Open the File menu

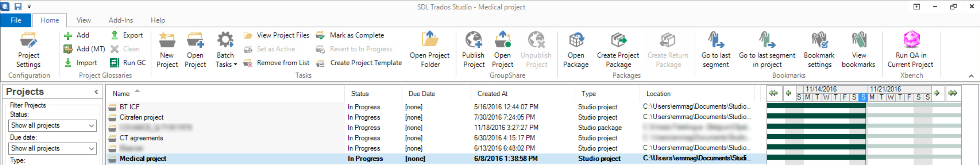pos(16,20)
